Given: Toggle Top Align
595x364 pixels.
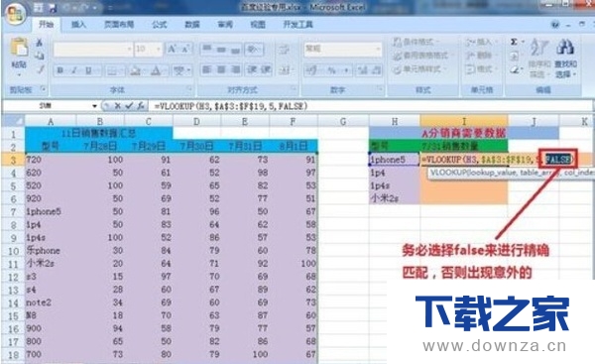Looking at the screenshot, I should pos(207,49).
